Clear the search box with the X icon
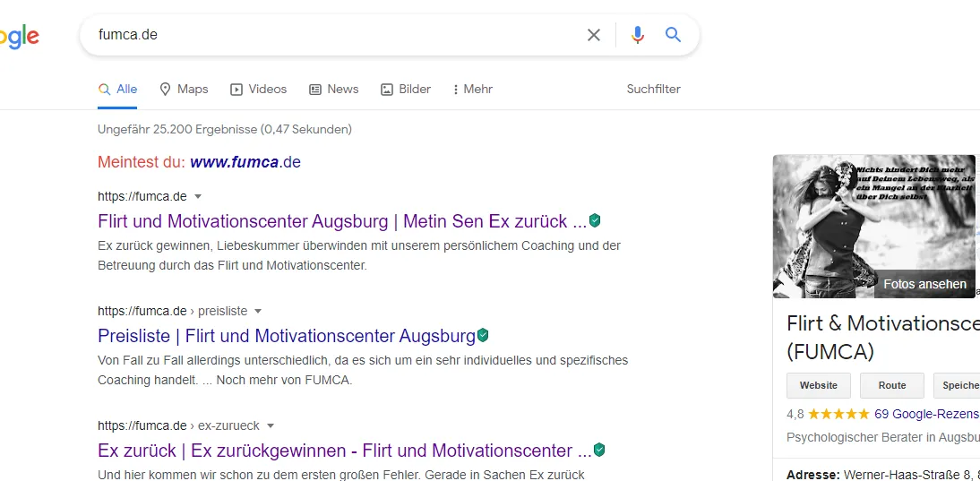This screenshot has width=980, height=481. 594,35
